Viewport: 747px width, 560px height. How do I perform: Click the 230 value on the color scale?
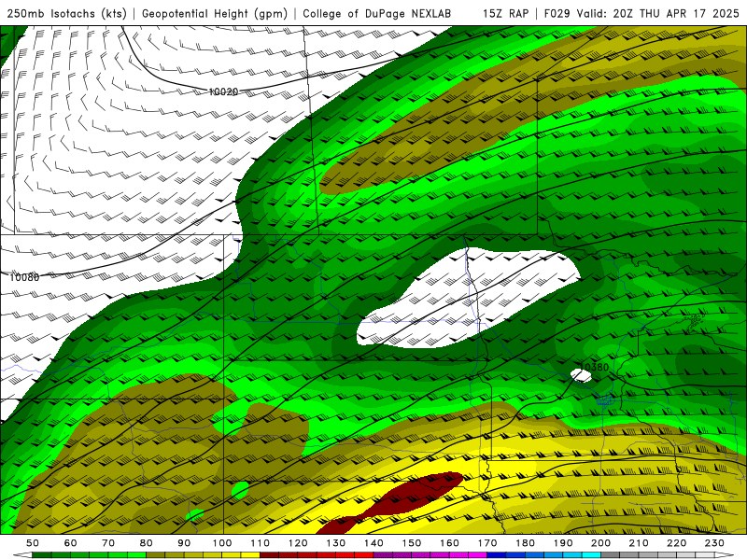[714, 543]
